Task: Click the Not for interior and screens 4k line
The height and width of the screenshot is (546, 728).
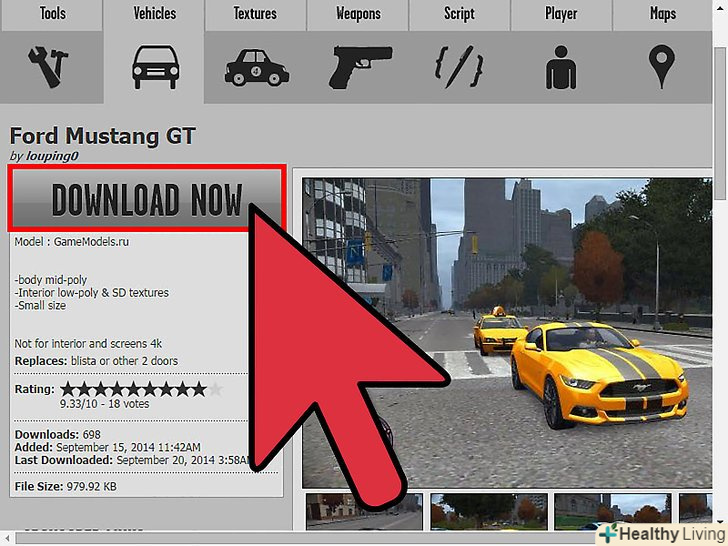Action: click(88, 344)
